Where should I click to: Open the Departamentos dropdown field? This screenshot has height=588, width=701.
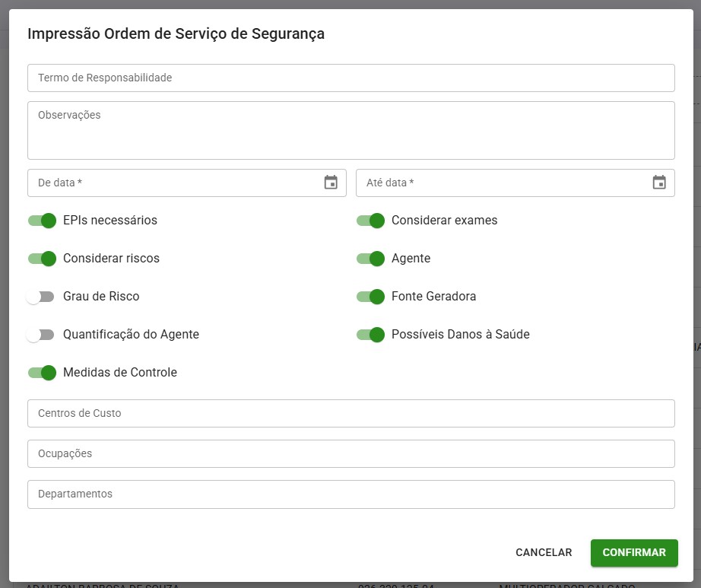350,494
